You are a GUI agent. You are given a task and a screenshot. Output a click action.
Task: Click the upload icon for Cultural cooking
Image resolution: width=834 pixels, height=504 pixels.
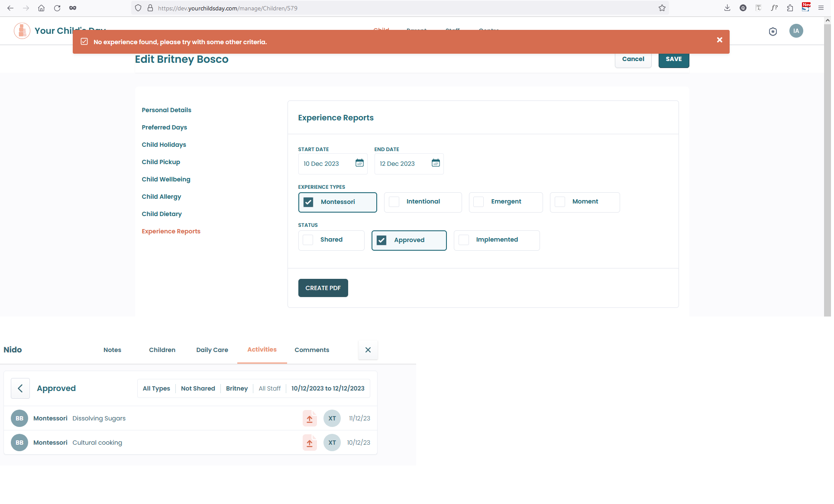pyautogui.click(x=310, y=443)
